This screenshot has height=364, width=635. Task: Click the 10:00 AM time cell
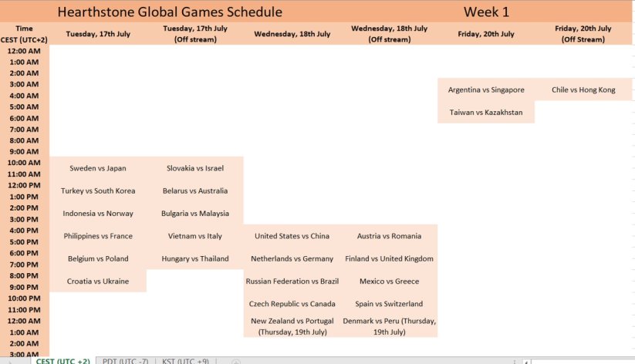pos(24,163)
